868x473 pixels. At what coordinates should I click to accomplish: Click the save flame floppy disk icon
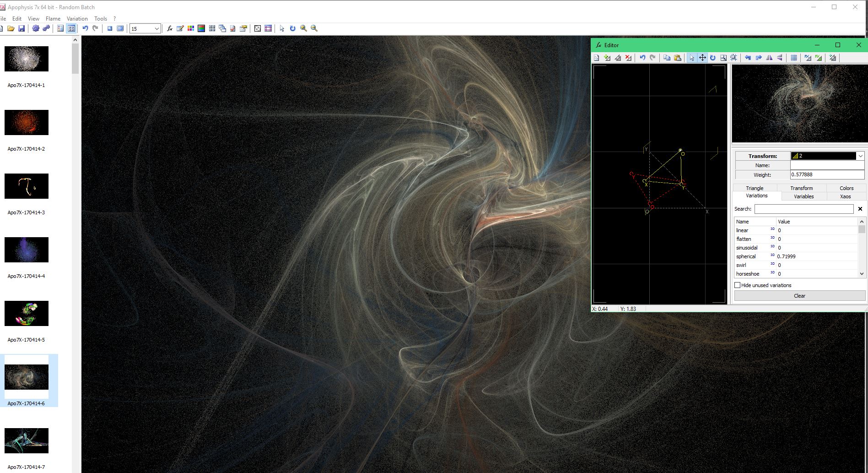tap(22, 28)
